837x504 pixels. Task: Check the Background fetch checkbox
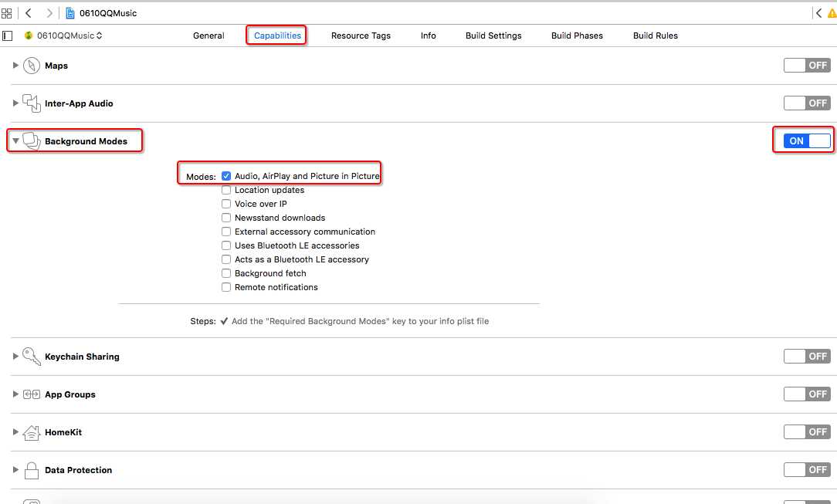pos(226,273)
